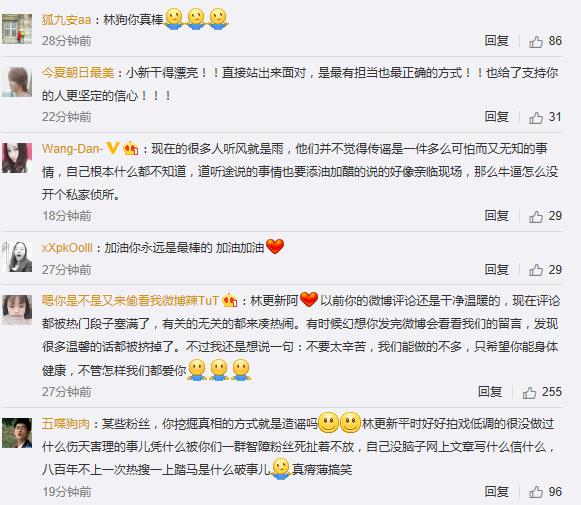Open 五喋狗肉 username link
581x505 pixels.
tap(66, 423)
